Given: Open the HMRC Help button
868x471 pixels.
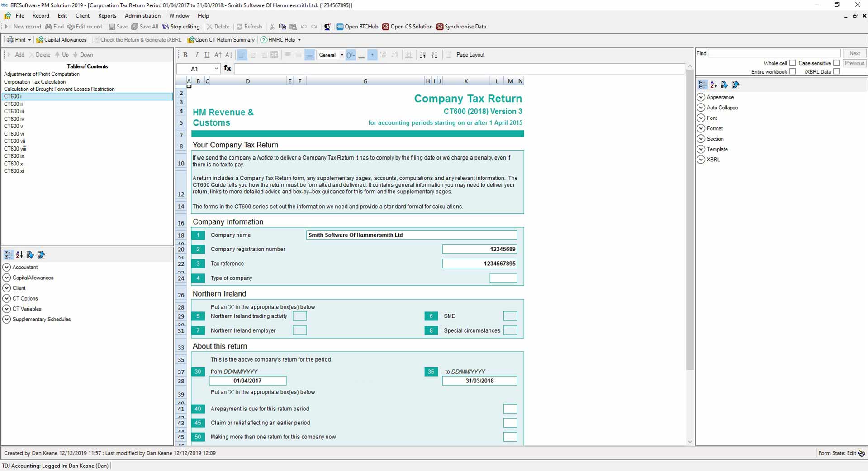Looking at the screenshot, I should (281, 40).
